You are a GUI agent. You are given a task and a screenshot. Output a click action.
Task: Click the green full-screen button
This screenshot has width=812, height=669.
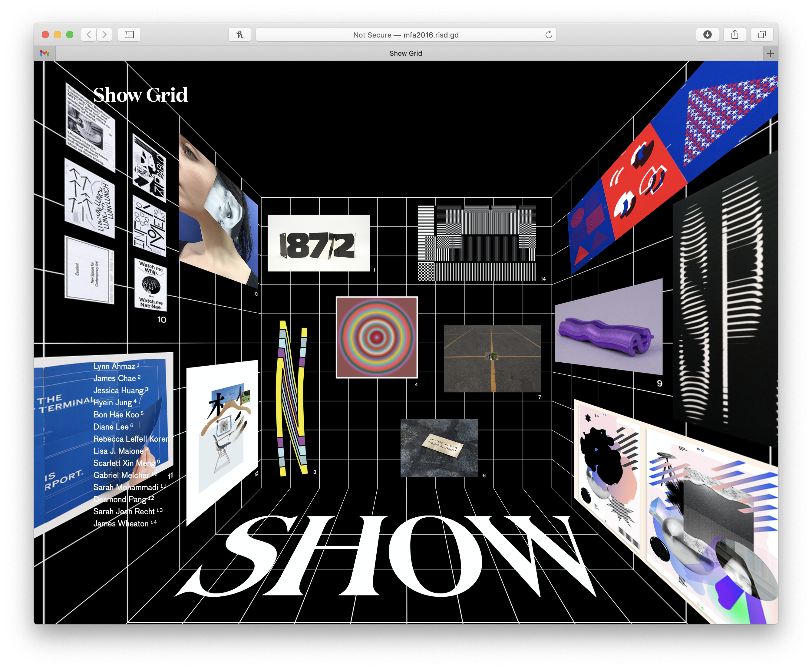click(x=70, y=35)
